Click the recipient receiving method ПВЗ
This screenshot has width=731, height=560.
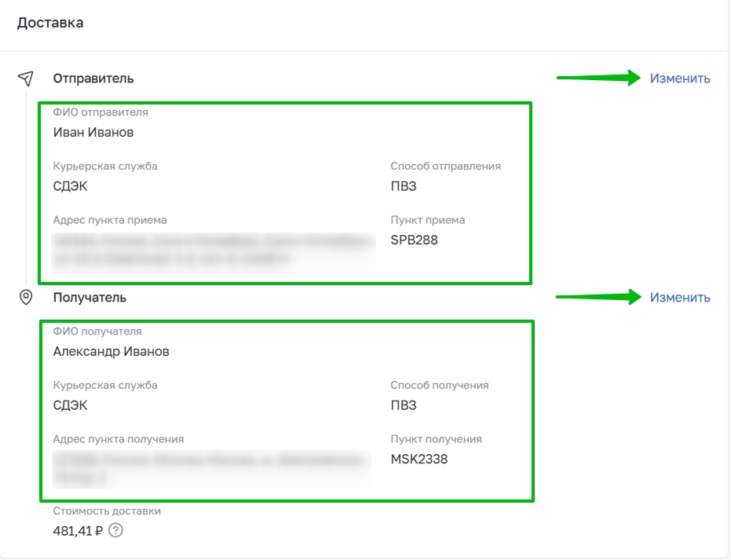tap(404, 405)
